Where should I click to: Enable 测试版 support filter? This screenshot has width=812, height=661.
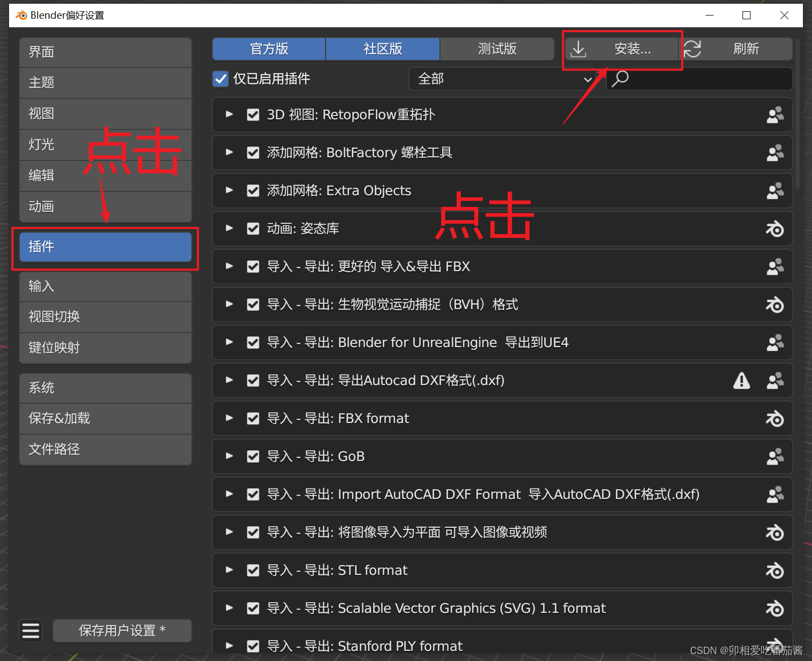click(497, 49)
